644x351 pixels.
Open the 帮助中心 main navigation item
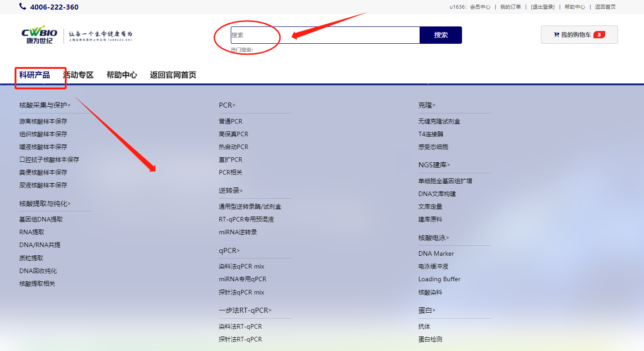(x=122, y=75)
